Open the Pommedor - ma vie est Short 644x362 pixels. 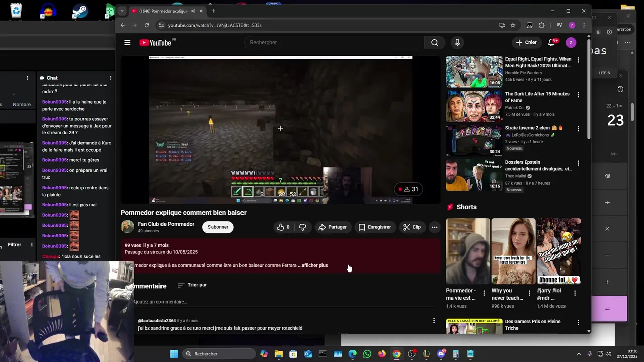[468, 251]
